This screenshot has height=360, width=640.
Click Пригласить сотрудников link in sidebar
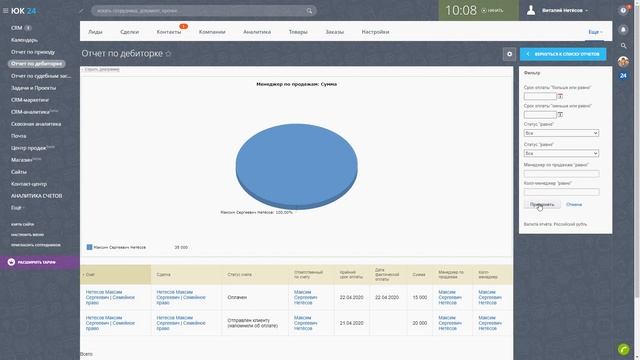tap(36, 245)
